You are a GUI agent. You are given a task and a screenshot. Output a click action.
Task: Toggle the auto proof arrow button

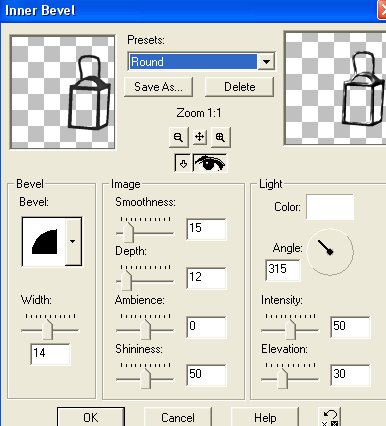pos(183,163)
